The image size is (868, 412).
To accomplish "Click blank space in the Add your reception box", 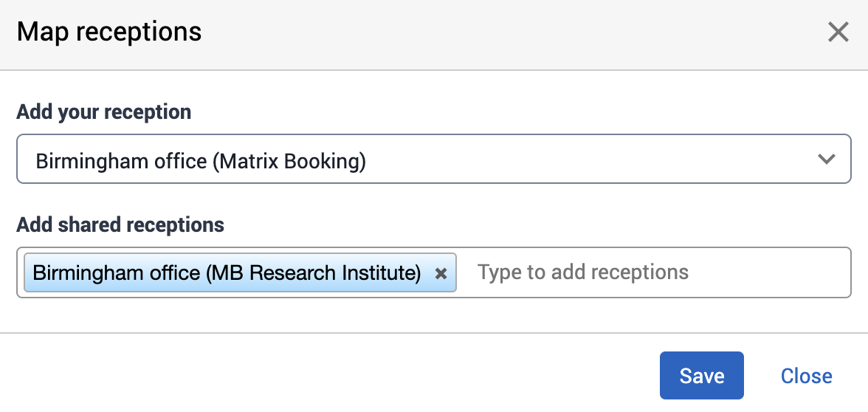I will click(x=590, y=159).
